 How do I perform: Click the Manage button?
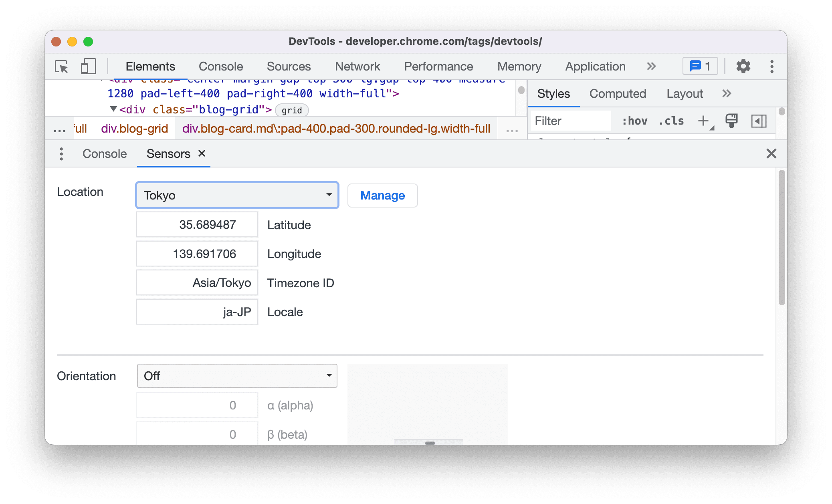click(383, 194)
